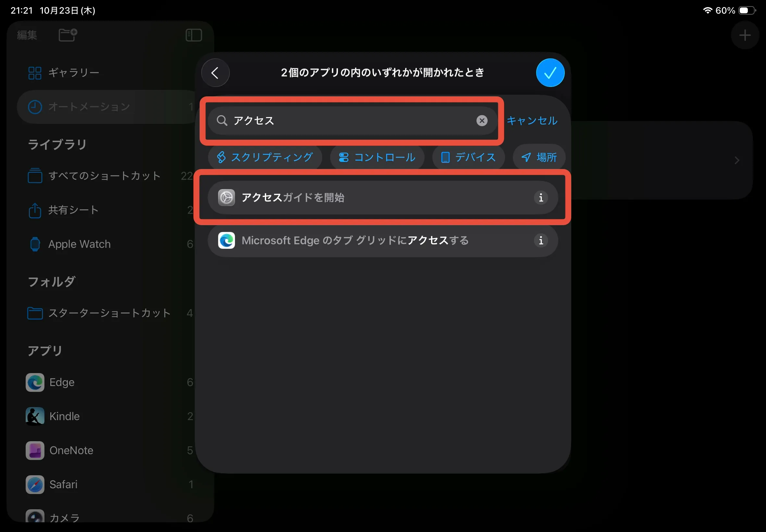The height and width of the screenshot is (532, 766).
Task: Select the コントロール category chip
Action: click(x=377, y=157)
